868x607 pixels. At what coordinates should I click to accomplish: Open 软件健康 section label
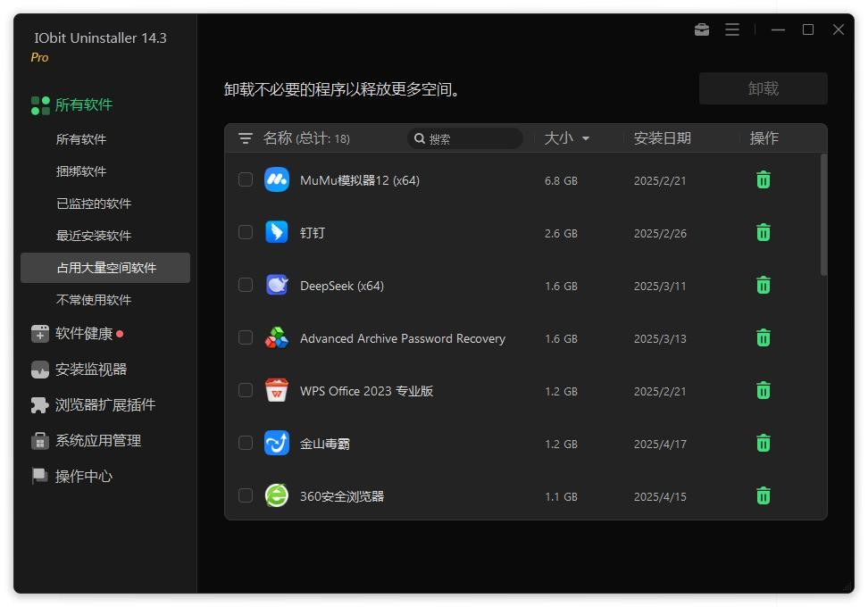[x=84, y=334]
